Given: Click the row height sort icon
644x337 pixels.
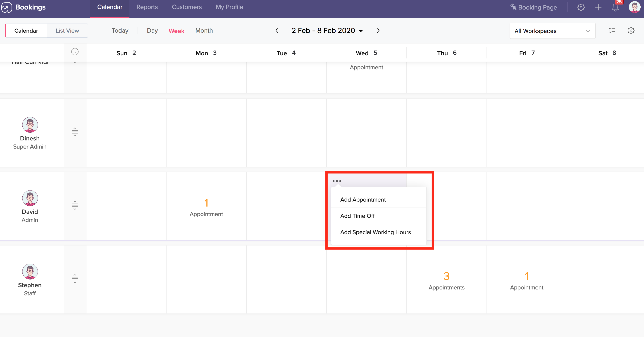Looking at the screenshot, I should point(612,31).
